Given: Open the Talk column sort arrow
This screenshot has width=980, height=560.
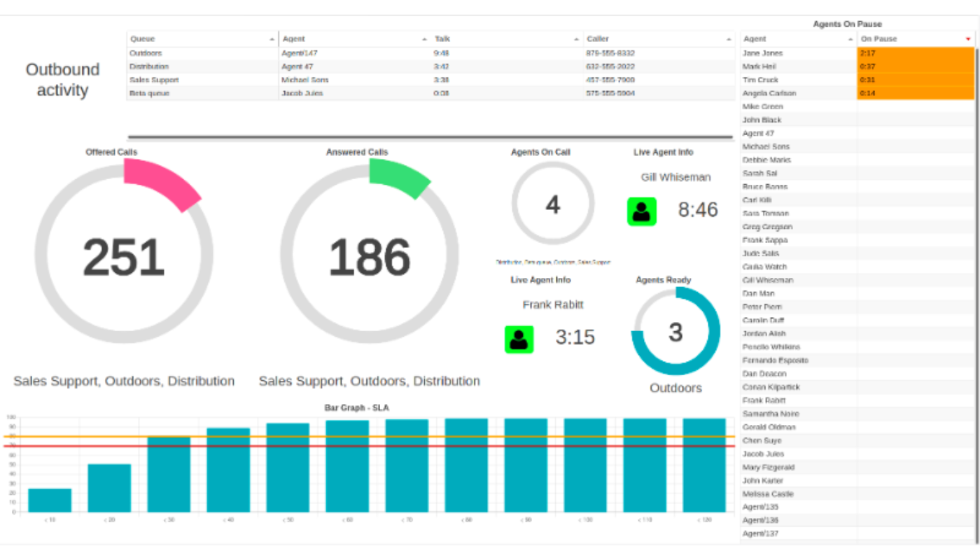Looking at the screenshot, I should (577, 40).
